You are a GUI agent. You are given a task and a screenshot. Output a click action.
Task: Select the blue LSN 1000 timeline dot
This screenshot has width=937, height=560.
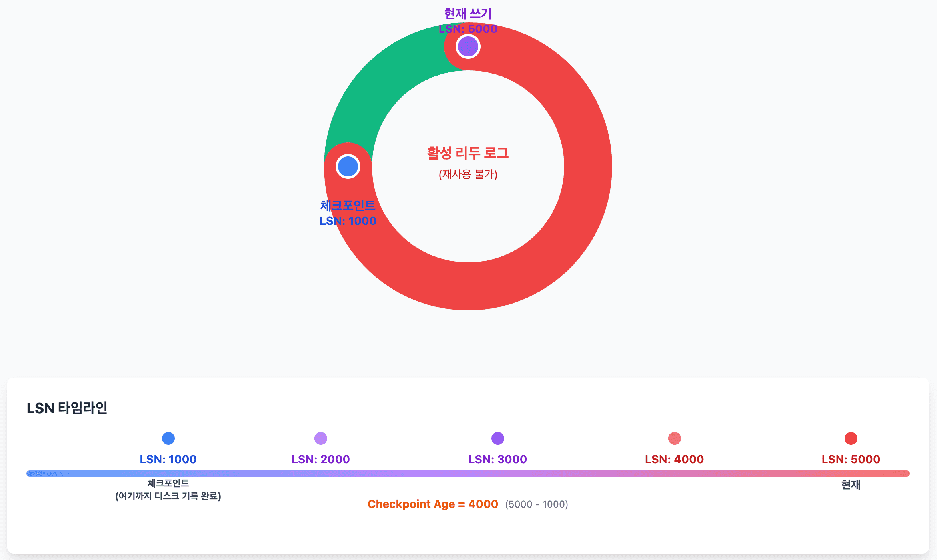pos(168,438)
